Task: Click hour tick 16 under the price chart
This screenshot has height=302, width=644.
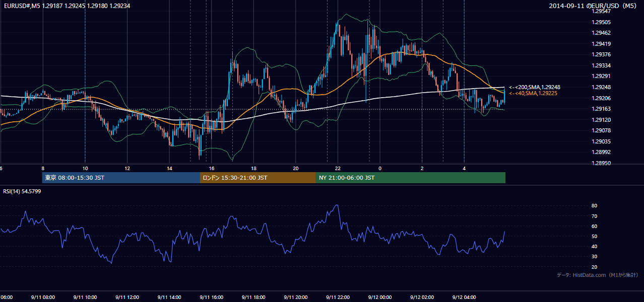Action: [212, 168]
